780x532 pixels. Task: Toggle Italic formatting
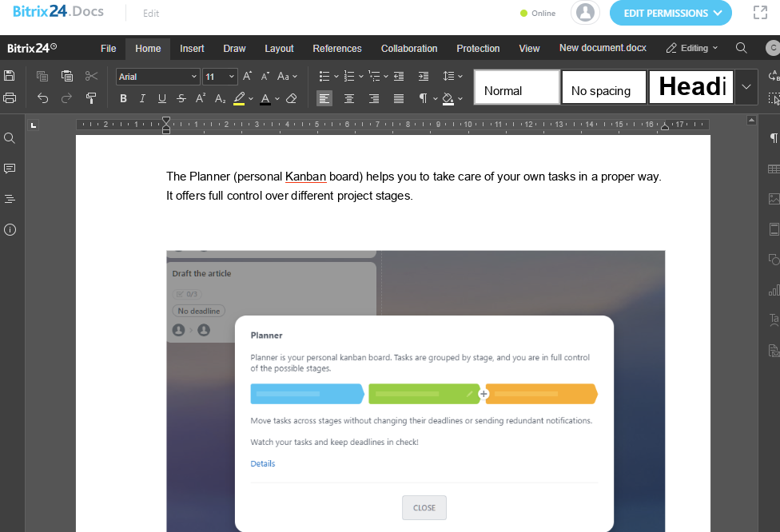point(142,98)
